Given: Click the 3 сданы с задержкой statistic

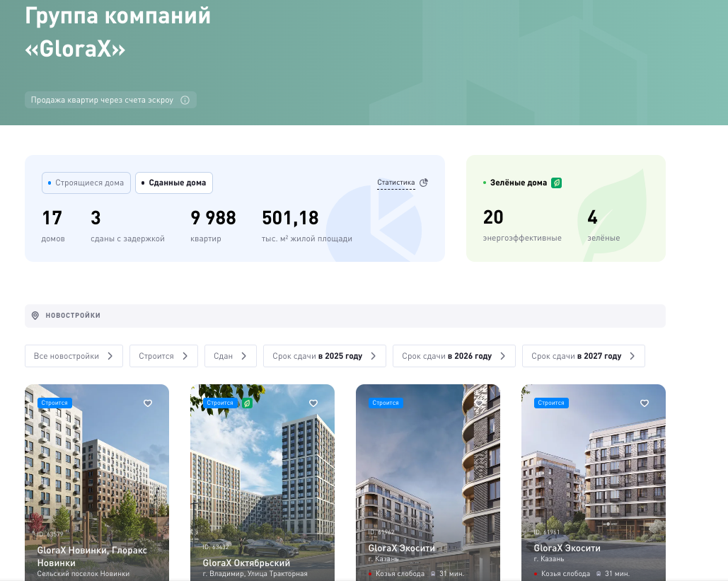Looking at the screenshot, I should point(127,226).
